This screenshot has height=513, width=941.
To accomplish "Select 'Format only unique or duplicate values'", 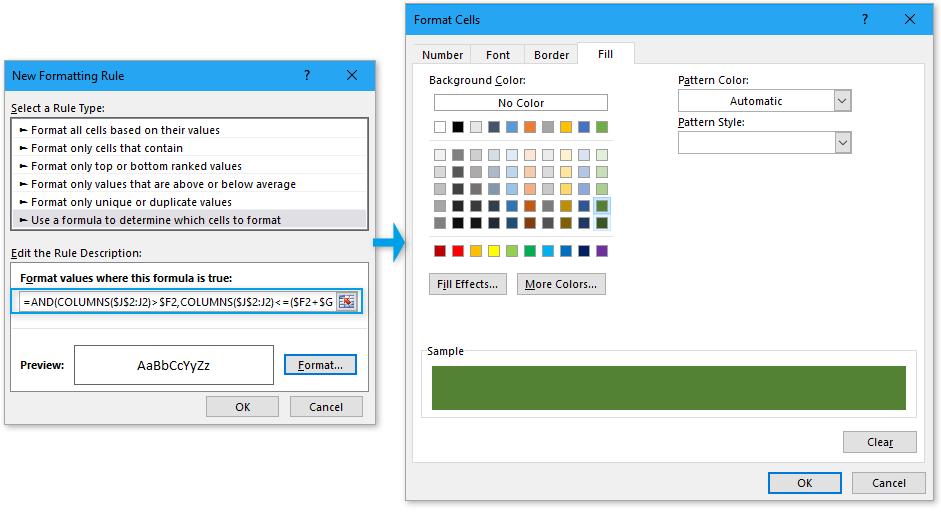I will coord(190,202).
